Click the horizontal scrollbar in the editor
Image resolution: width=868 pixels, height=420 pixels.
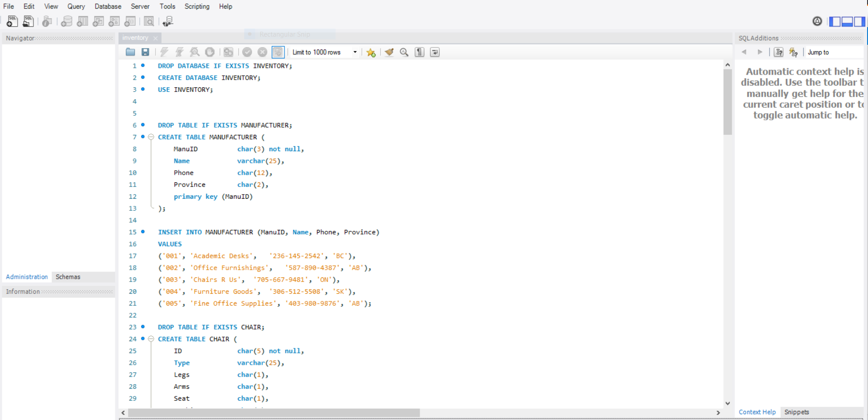tap(274, 413)
